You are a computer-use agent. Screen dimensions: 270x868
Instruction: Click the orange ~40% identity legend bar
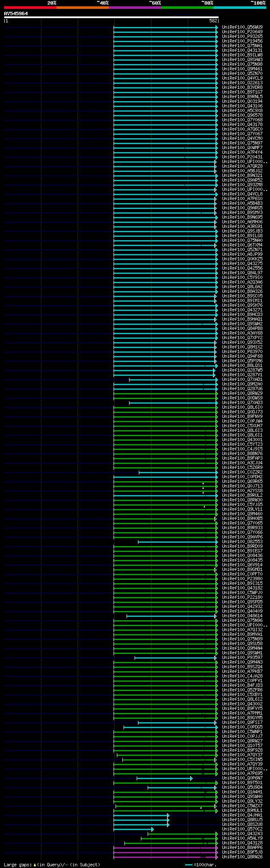(83, 8)
